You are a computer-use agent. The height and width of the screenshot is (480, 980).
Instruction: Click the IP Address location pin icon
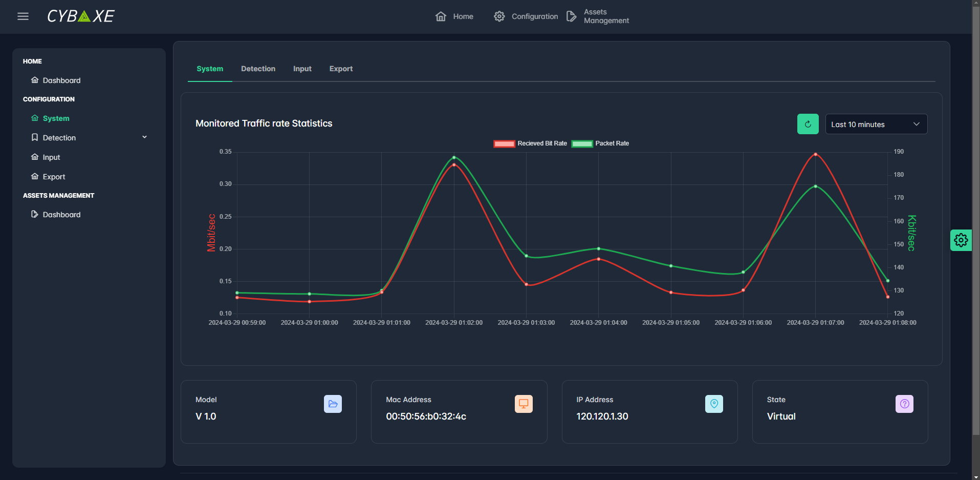714,404
